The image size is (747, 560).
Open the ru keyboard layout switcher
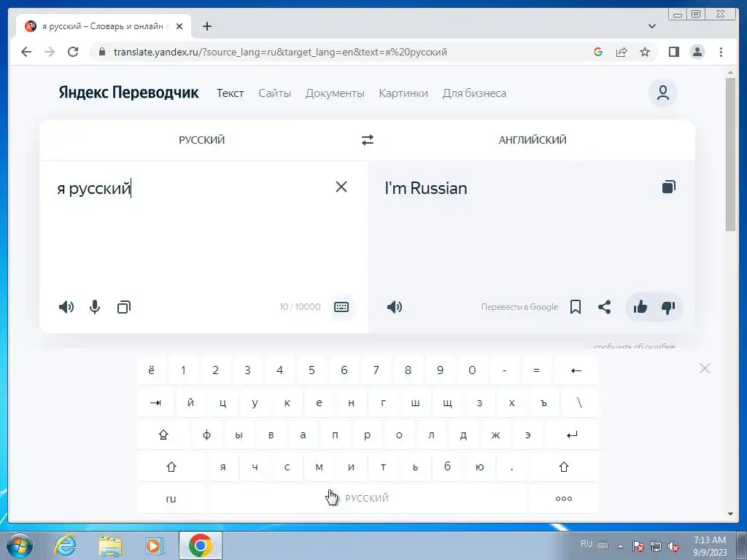click(x=171, y=499)
